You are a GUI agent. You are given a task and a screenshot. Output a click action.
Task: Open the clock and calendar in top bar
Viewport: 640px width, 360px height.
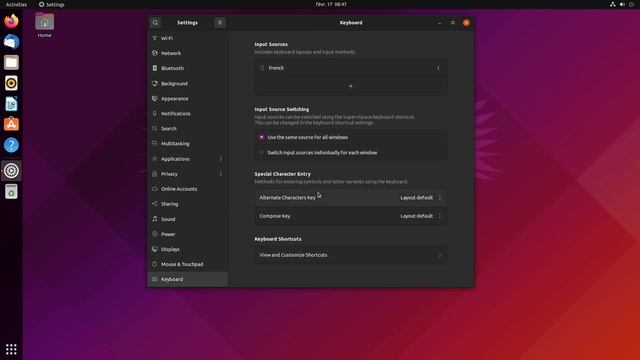click(331, 4)
